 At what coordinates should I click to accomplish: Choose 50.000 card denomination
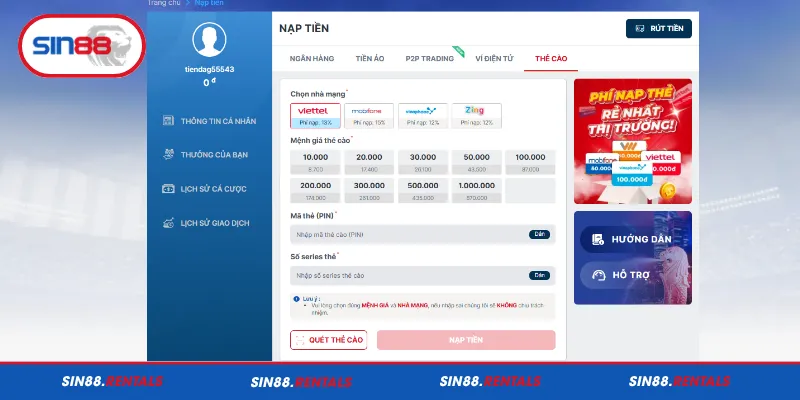tap(477, 162)
